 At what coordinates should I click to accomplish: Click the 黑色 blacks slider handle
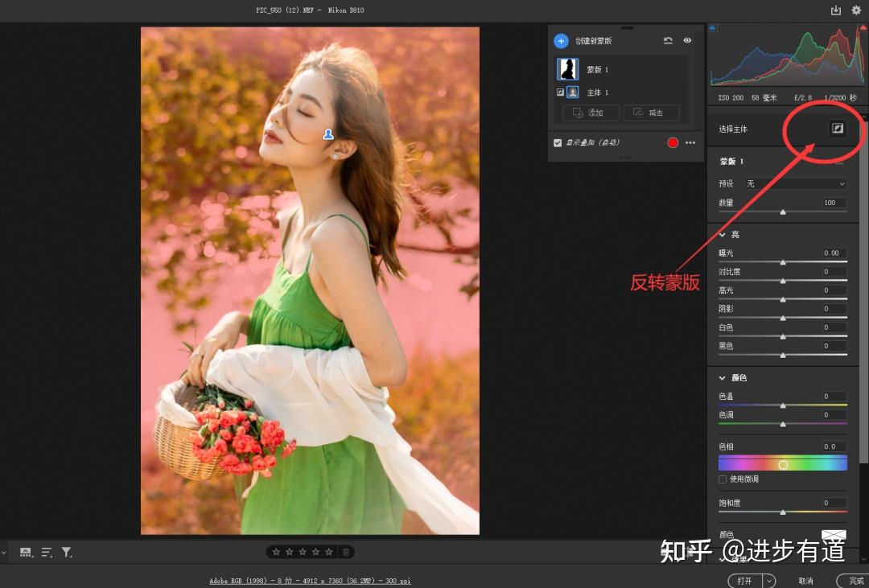point(783,356)
